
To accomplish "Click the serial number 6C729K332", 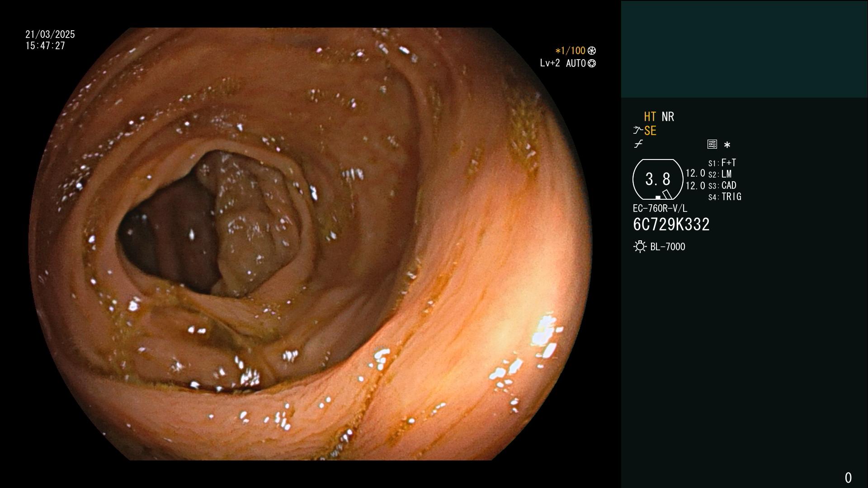I will tap(671, 225).
